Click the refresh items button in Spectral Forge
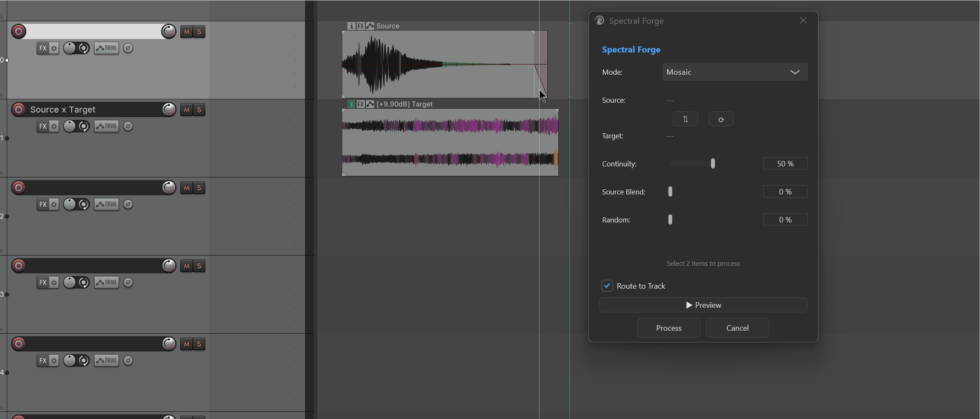 [x=721, y=119]
